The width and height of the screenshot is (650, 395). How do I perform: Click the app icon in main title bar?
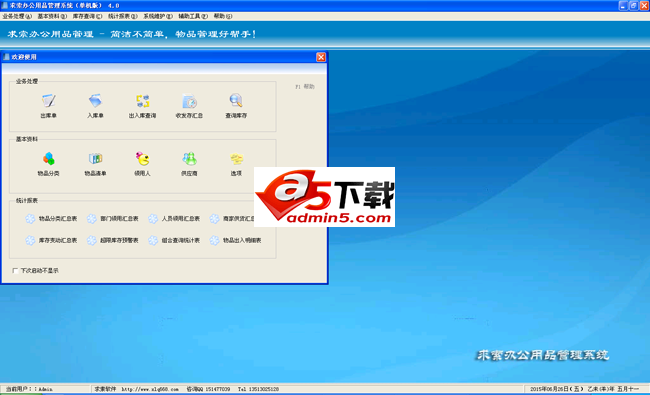pos(5,5)
